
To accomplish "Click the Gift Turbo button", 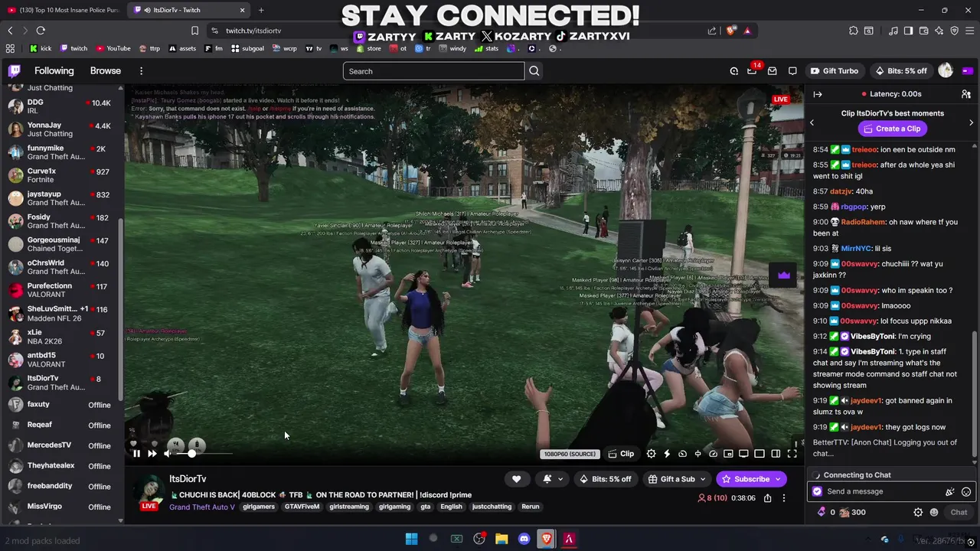I will point(835,71).
